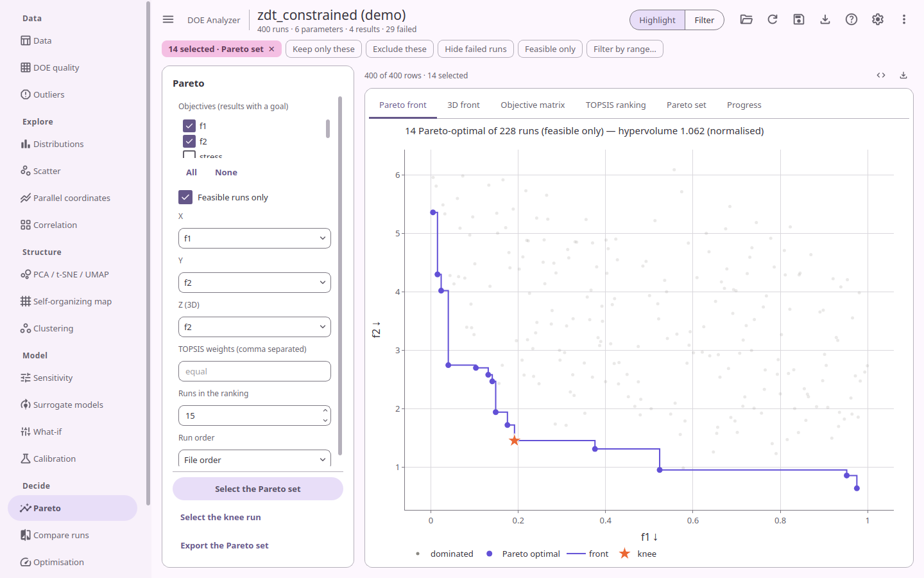The height and width of the screenshot is (578, 924).
Task: Switch to Highlight mode
Action: pos(657,20)
